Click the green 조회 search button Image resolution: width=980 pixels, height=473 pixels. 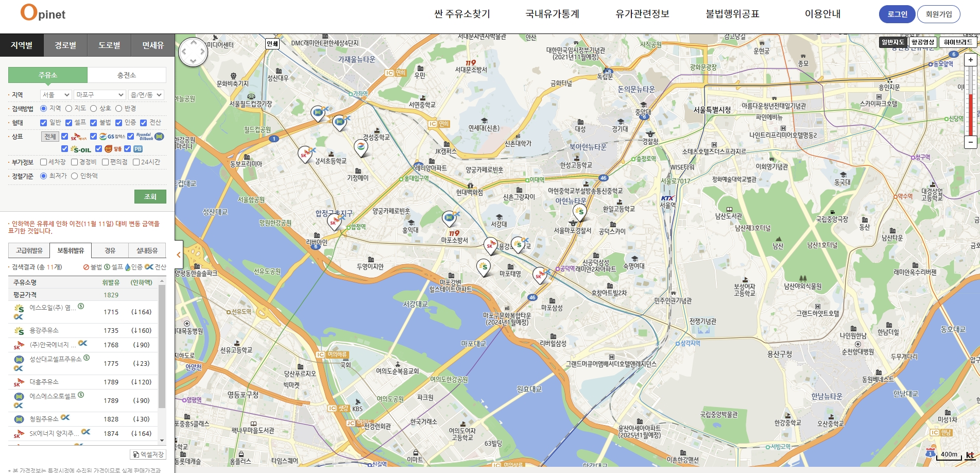coord(150,196)
